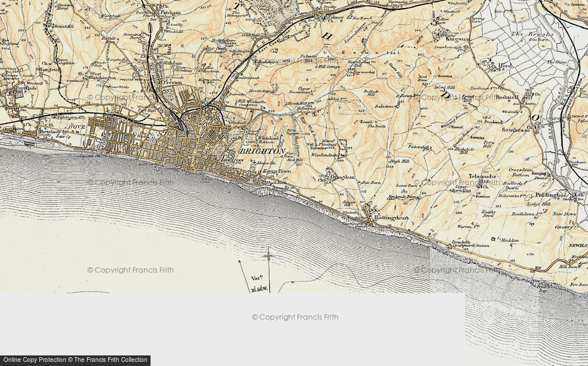Click the Withdean label
Viewport: 588px width, 366px height.
172,64
